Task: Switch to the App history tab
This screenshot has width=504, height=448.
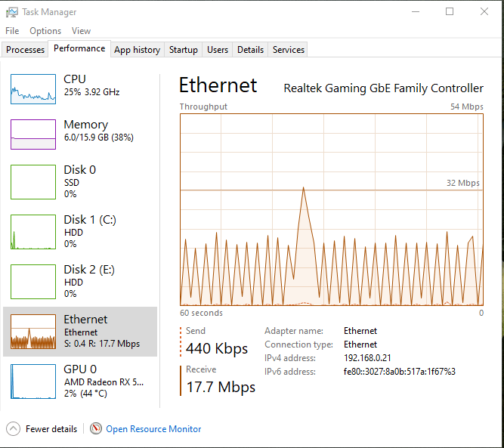Action: pyautogui.click(x=138, y=50)
